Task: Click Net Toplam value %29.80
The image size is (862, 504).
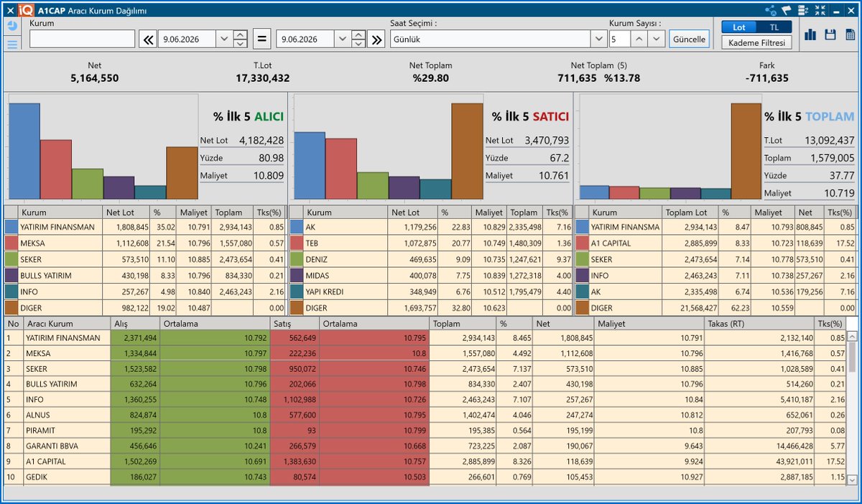Action: point(431,78)
